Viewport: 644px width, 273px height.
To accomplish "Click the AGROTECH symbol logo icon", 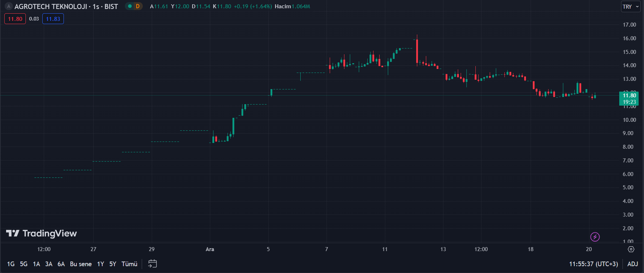I will click(9, 6).
